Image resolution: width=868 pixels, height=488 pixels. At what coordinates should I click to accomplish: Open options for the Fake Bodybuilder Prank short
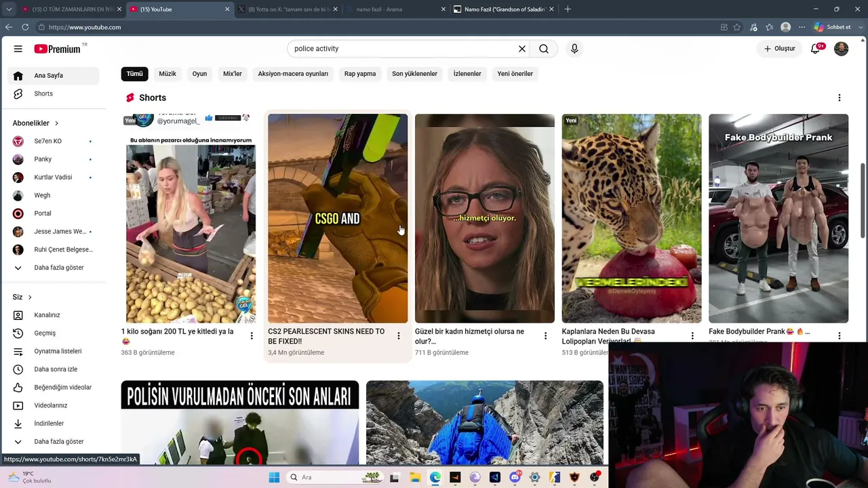pyautogui.click(x=840, y=335)
